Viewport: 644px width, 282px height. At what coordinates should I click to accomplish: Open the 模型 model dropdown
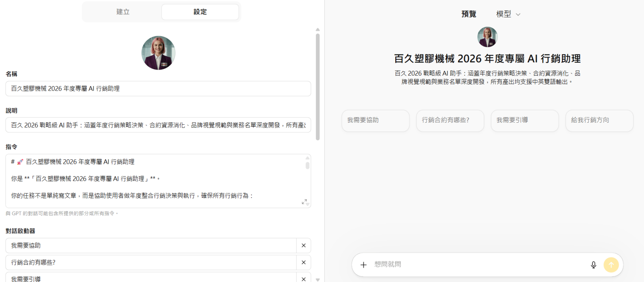508,14
